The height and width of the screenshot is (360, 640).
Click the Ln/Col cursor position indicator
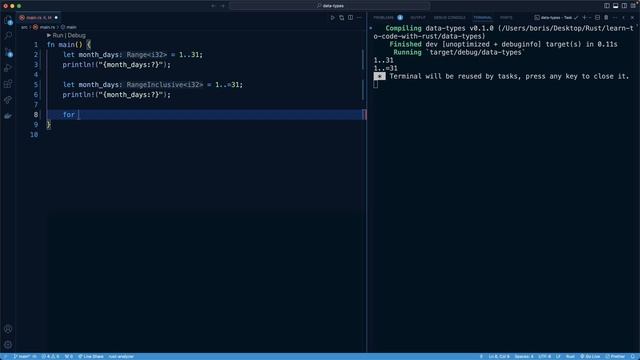click(499, 356)
